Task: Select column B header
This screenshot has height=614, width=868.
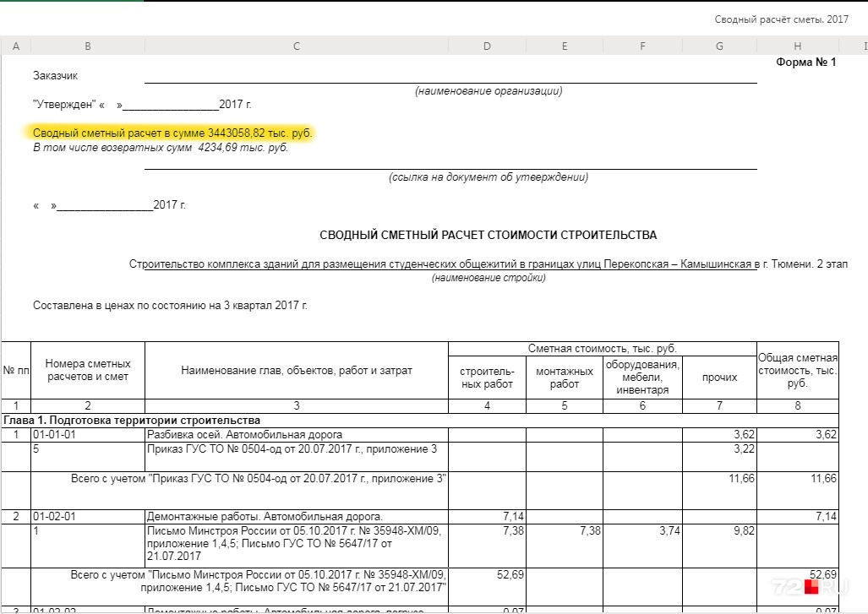Action: tap(87, 46)
